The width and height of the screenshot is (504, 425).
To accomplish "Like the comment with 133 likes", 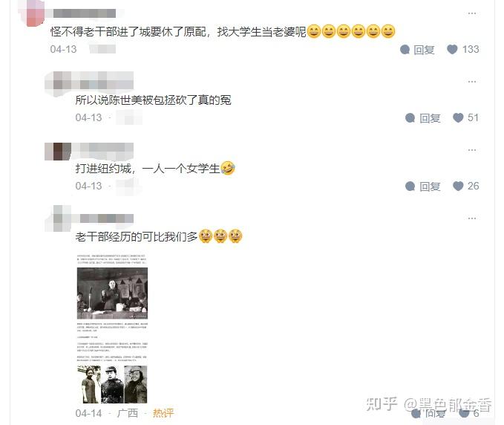I will (452, 49).
